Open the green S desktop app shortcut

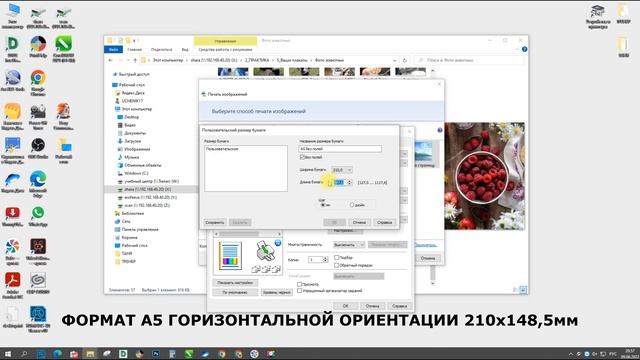[x=63, y=48]
